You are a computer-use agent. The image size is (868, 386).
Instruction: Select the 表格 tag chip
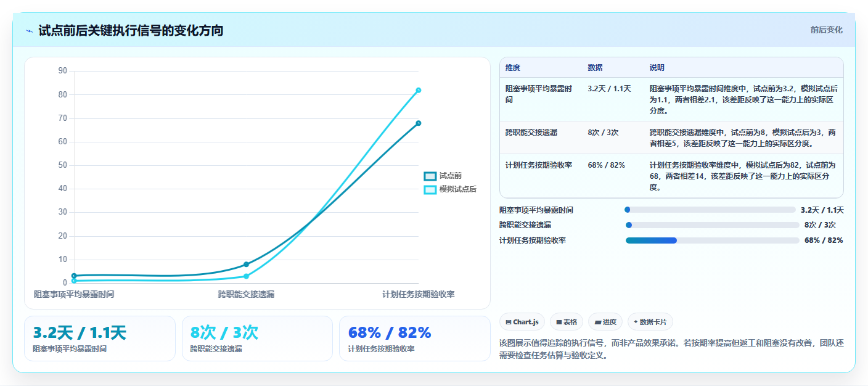click(567, 322)
